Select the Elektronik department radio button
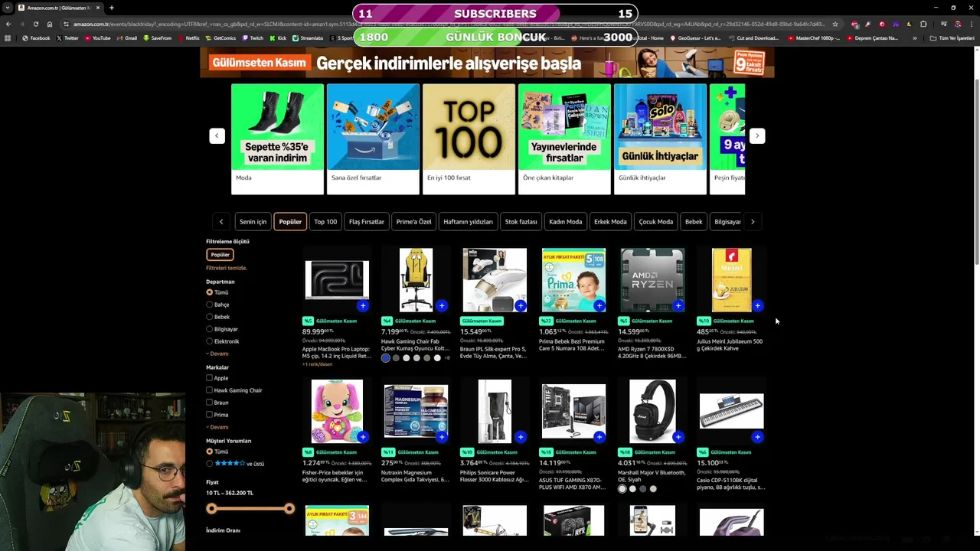This screenshot has height=551, width=980. pos(209,341)
